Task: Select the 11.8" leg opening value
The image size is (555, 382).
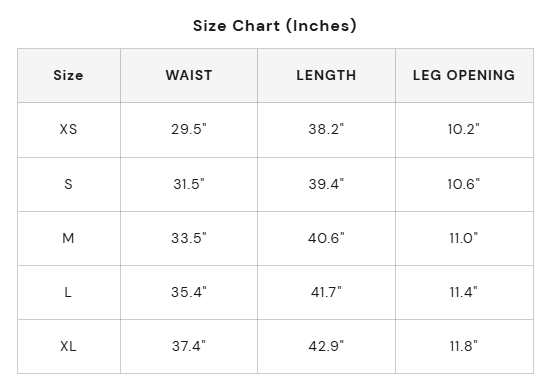Action: (x=464, y=346)
